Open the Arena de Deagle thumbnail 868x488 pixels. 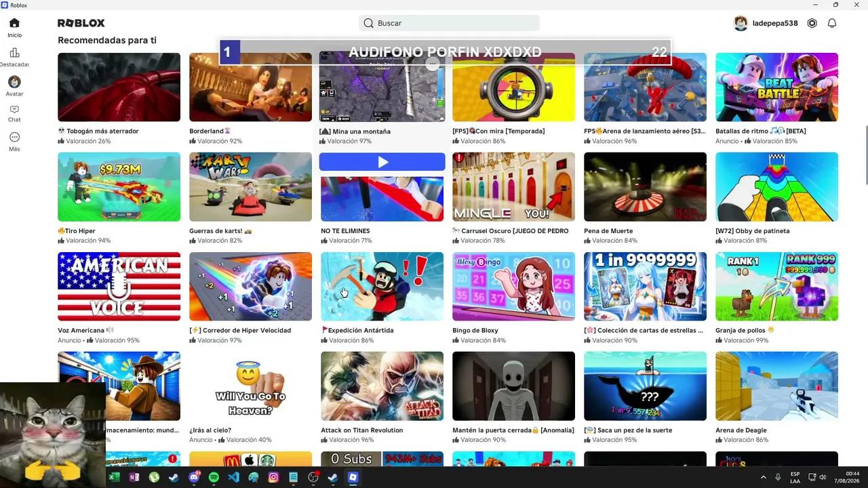[776, 386]
